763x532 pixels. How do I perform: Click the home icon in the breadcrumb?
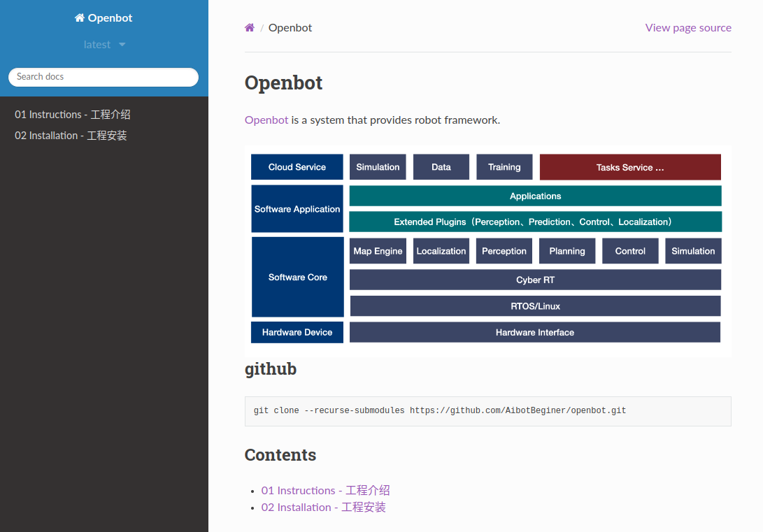point(249,28)
